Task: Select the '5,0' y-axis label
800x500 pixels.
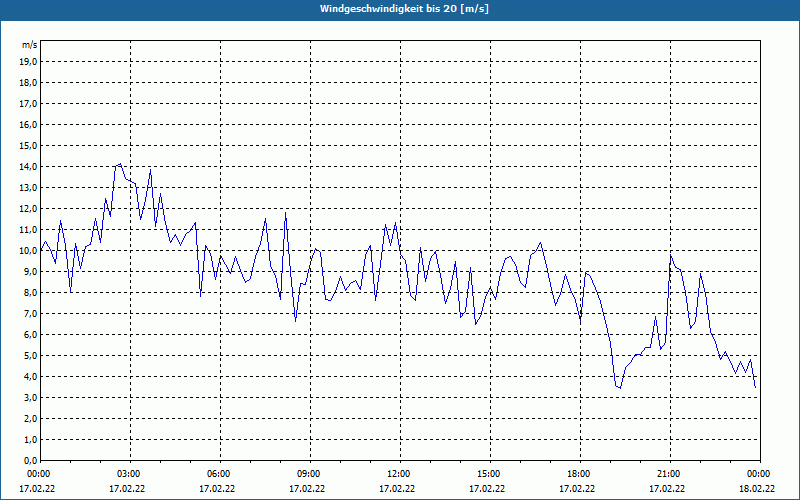Action: [x=31, y=356]
